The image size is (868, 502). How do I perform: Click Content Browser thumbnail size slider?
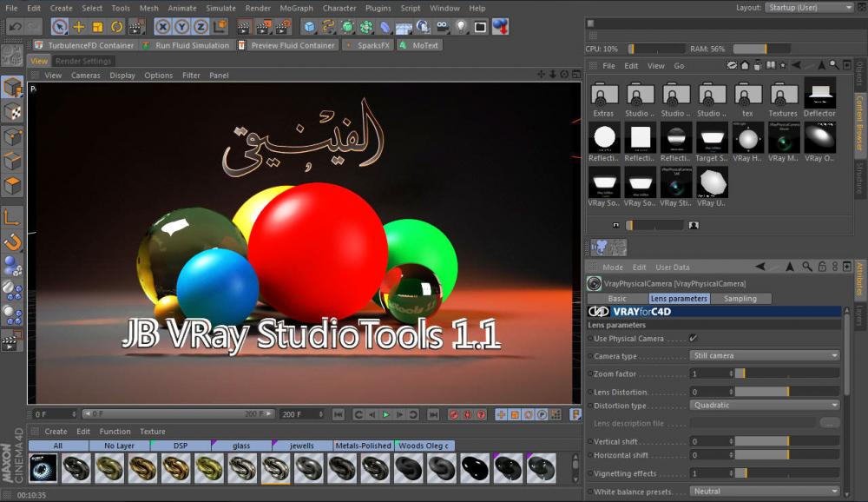point(654,225)
